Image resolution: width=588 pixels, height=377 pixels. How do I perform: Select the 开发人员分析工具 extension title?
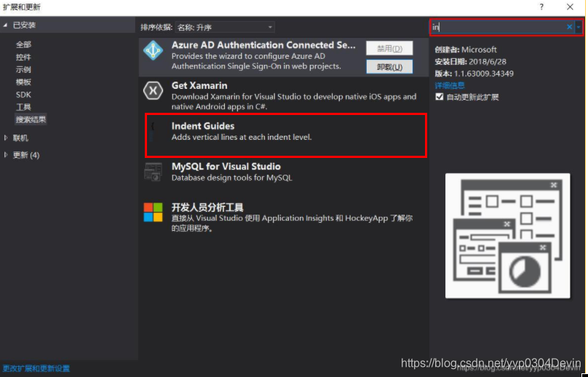click(207, 207)
